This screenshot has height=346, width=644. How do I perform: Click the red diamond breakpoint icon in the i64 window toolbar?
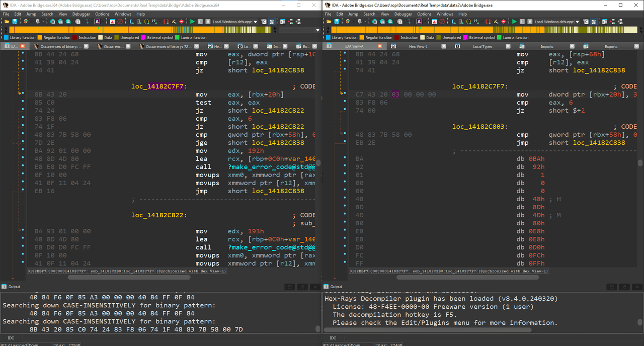click(x=181, y=22)
